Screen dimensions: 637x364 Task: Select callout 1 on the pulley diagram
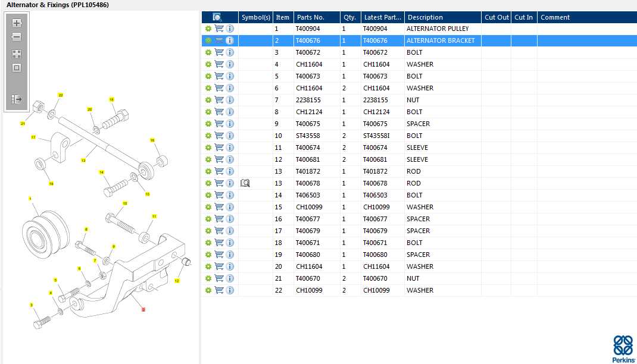click(x=30, y=199)
